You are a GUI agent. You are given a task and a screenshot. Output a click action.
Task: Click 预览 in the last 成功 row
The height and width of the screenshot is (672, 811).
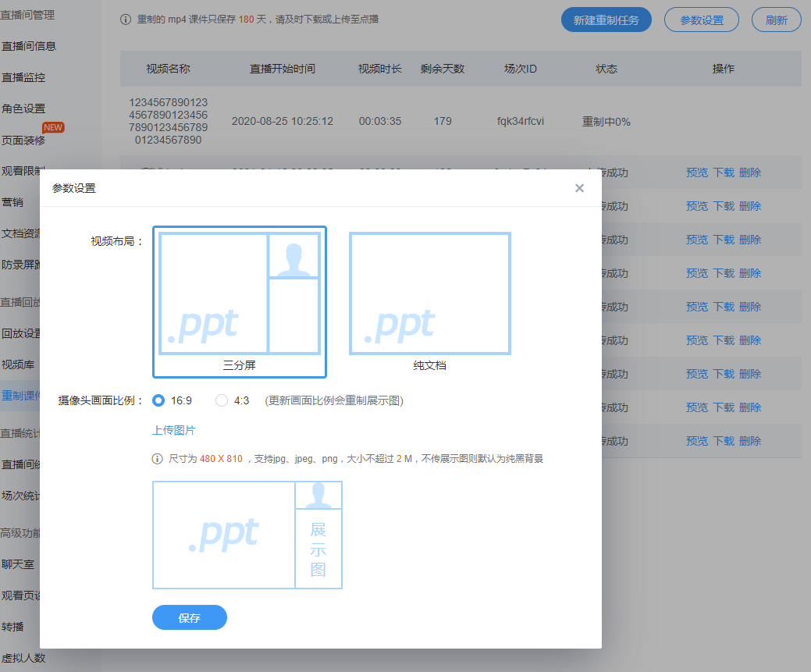697,441
